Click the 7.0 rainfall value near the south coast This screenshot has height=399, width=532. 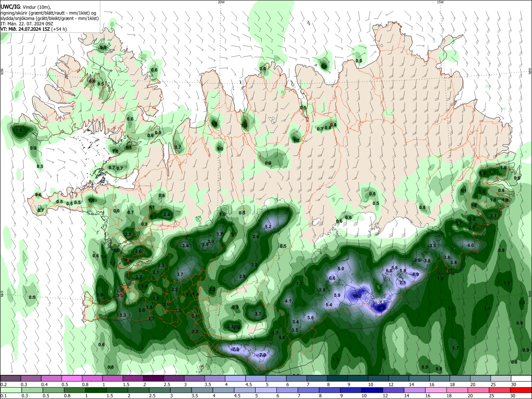263,355
